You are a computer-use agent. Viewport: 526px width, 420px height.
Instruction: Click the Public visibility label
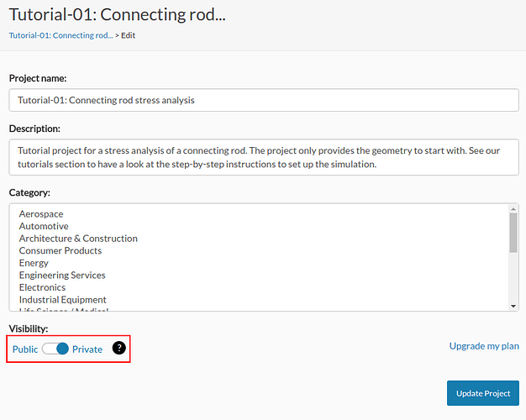coord(25,349)
